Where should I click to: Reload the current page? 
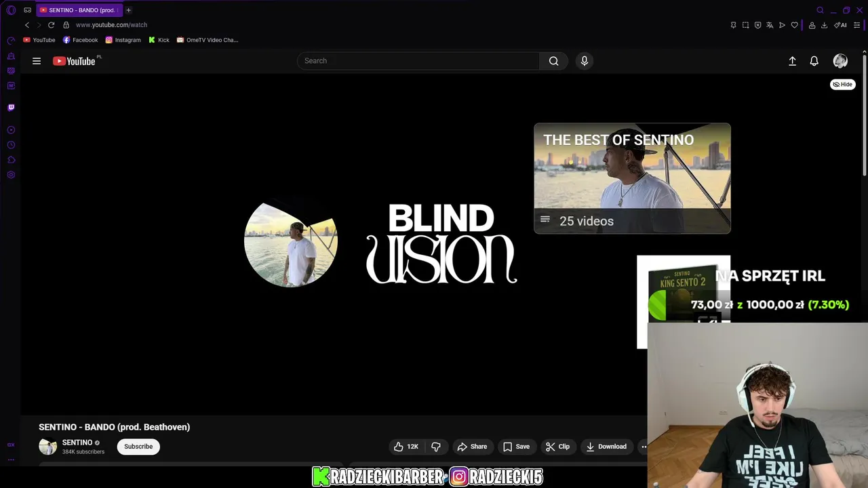(51, 25)
